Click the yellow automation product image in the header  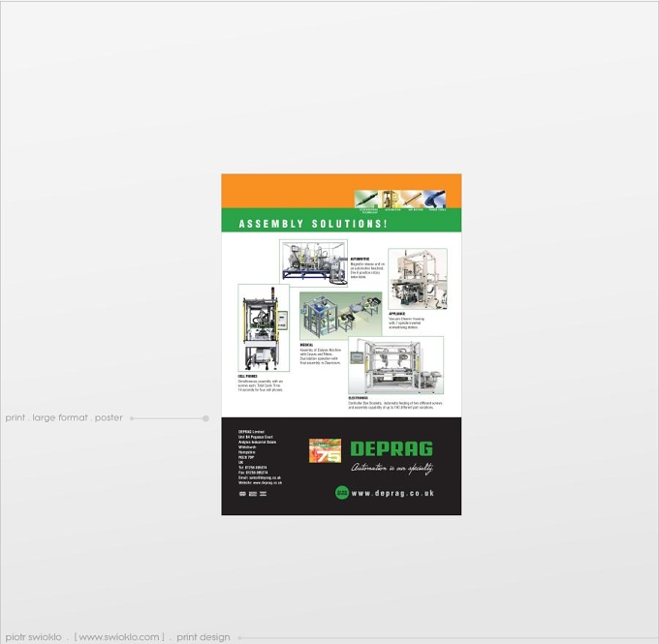pos(390,199)
